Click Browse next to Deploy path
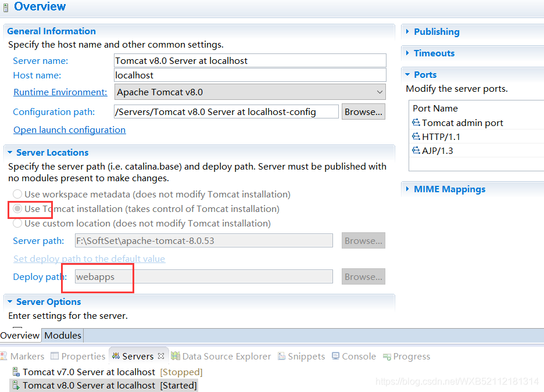The height and width of the screenshot is (392, 544). tap(363, 276)
